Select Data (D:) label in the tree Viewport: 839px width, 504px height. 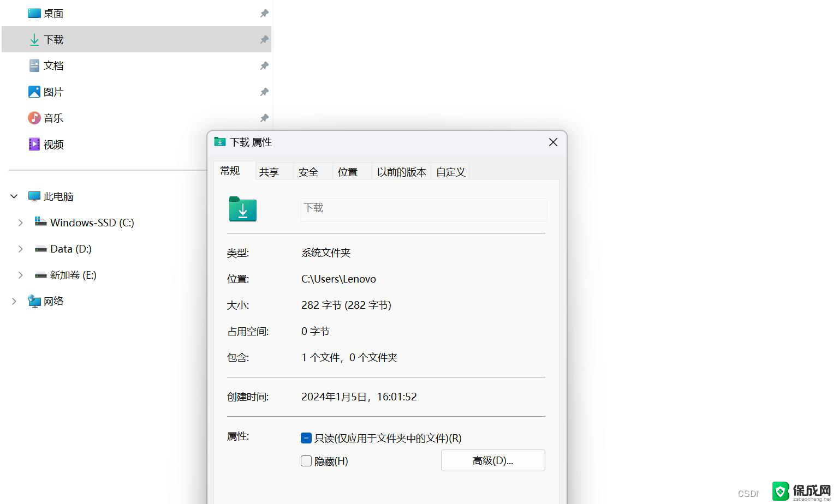(x=71, y=249)
